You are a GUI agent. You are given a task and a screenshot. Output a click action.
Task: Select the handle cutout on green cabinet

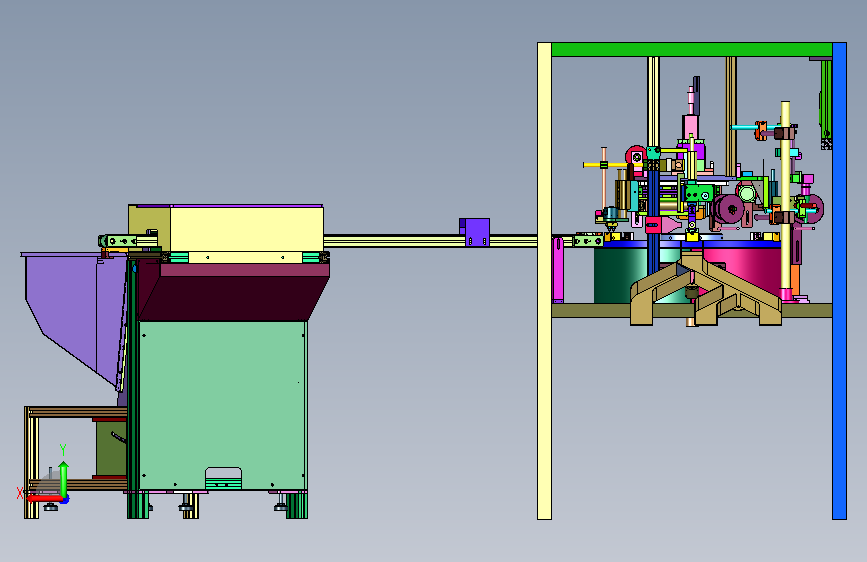coord(223,478)
